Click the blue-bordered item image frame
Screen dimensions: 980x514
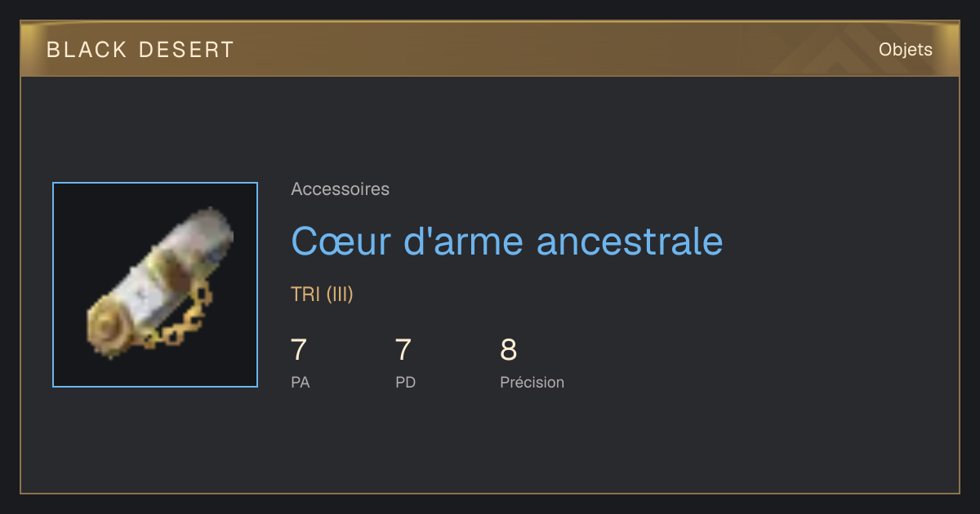tap(155, 285)
